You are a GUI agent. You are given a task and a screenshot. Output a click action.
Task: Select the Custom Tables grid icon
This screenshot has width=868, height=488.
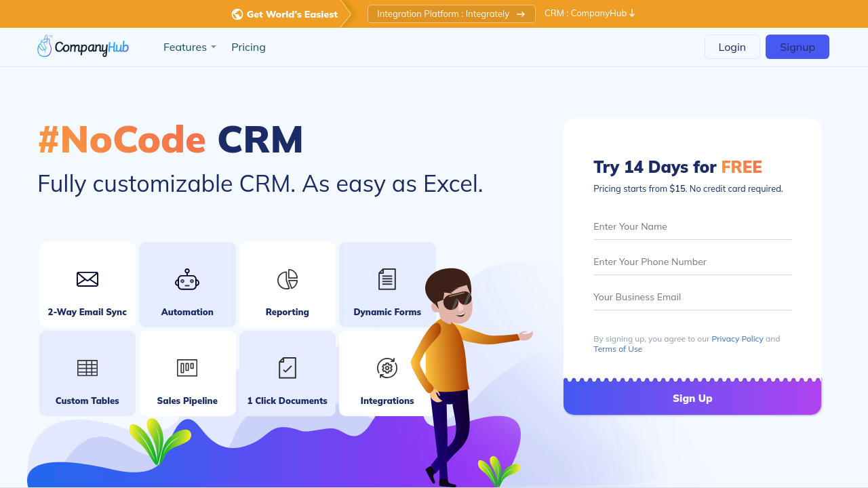87,368
